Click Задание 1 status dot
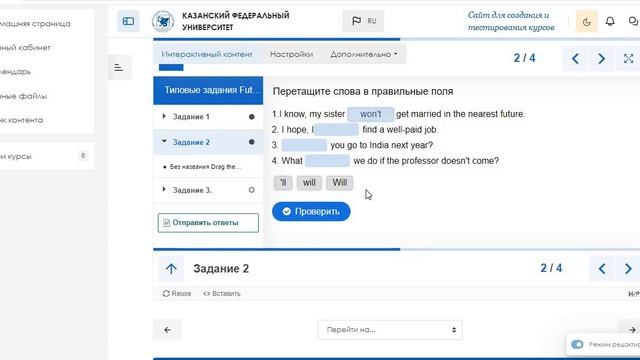This screenshot has width=640, height=360. [x=252, y=117]
